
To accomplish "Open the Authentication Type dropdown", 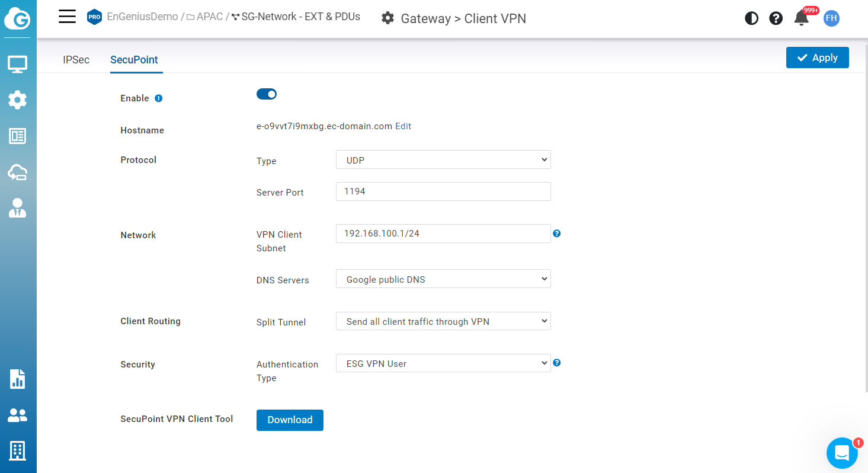I will (443, 363).
